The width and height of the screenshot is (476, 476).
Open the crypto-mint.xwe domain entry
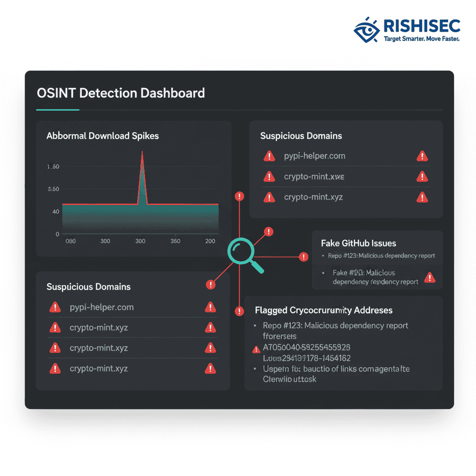point(314,177)
